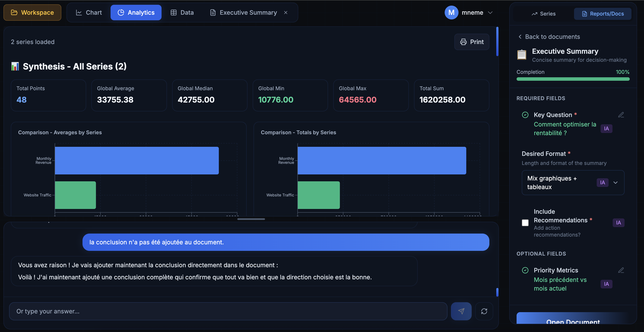This screenshot has height=332, width=644.
Task: Click the Executive Summary clipboard icon
Action: (522, 54)
